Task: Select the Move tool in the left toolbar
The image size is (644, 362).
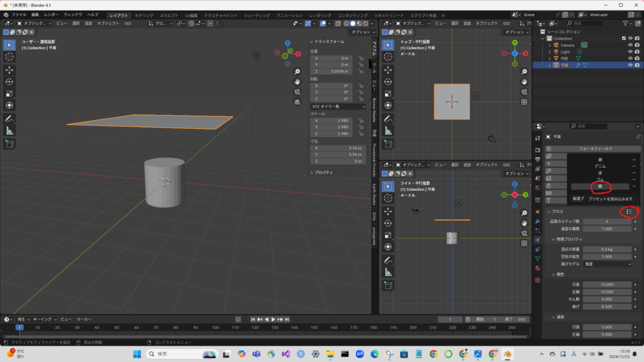Action: pos(9,70)
